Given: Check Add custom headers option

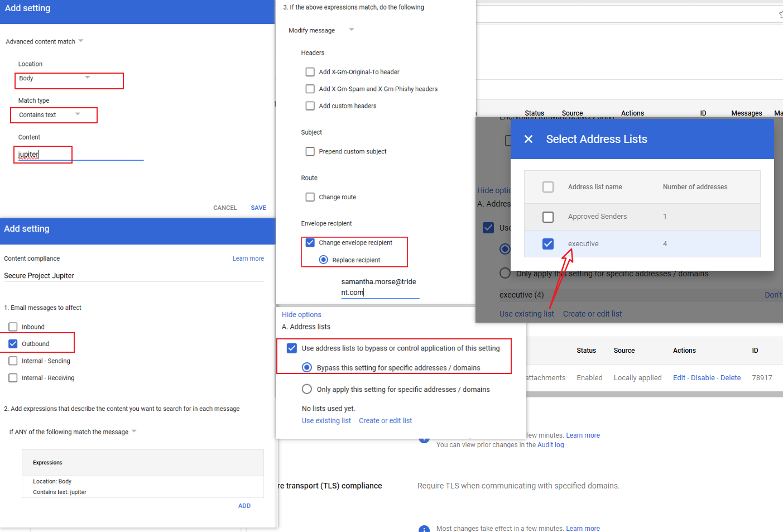Looking at the screenshot, I should [x=310, y=106].
